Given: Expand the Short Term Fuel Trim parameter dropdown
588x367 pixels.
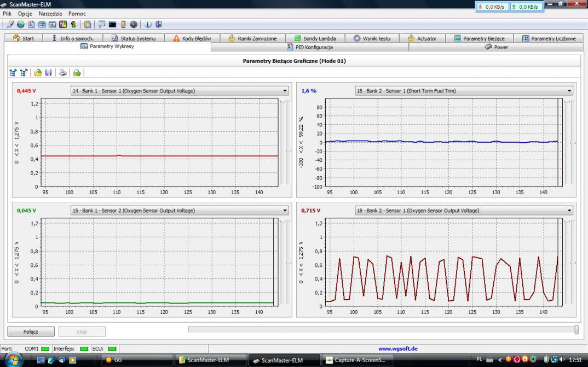Looking at the screenshot, I should tap(569, 91).
